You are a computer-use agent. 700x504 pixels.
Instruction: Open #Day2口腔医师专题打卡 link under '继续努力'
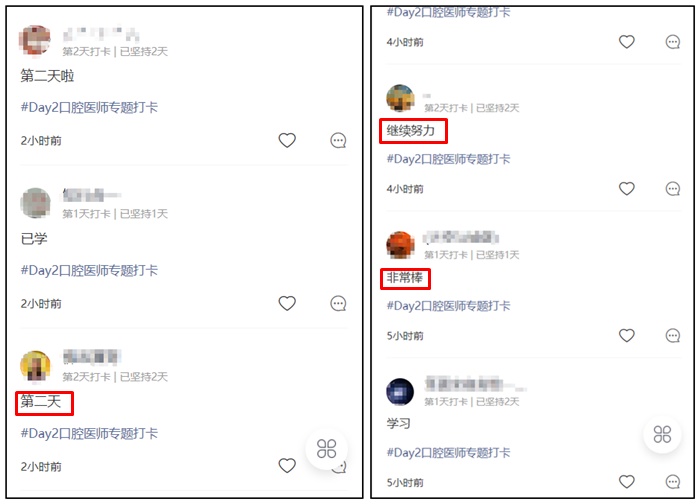[448, 159]
